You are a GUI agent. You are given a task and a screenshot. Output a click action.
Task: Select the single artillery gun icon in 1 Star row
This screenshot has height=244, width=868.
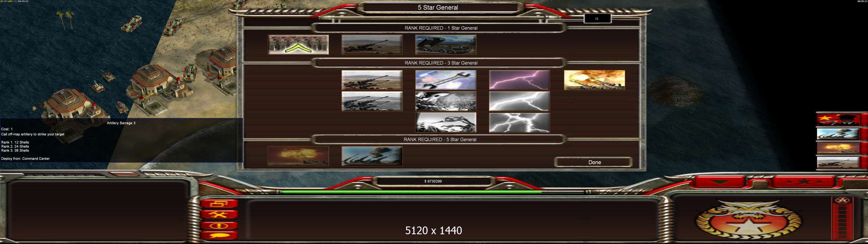[372, 45]
